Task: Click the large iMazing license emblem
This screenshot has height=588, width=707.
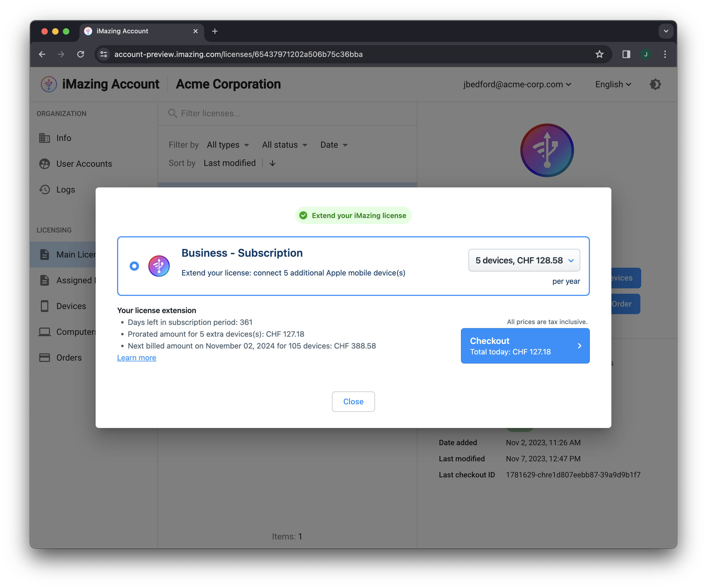Action: 547,150
